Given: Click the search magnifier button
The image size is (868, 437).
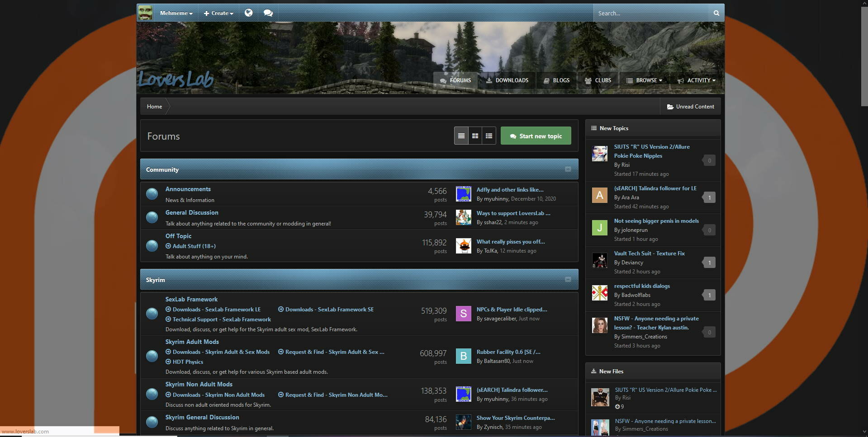Looking at the screenshot, I should pos(716,13).
